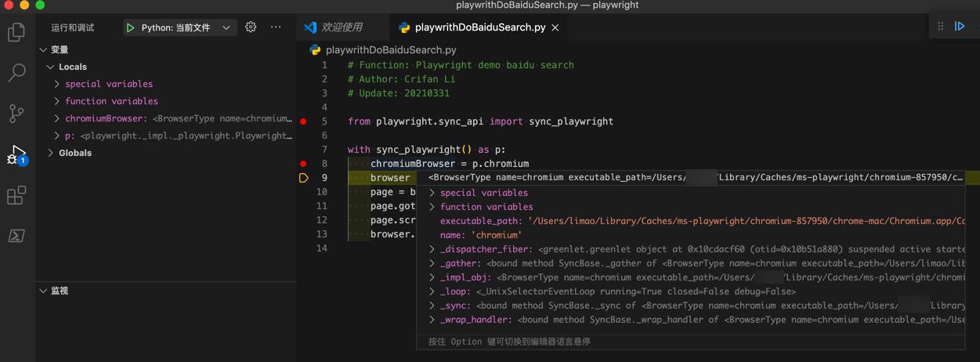Click the 'browser' variable on line 9
The image size is (980, 362).
pyautogui.click(x=390, y=178)
